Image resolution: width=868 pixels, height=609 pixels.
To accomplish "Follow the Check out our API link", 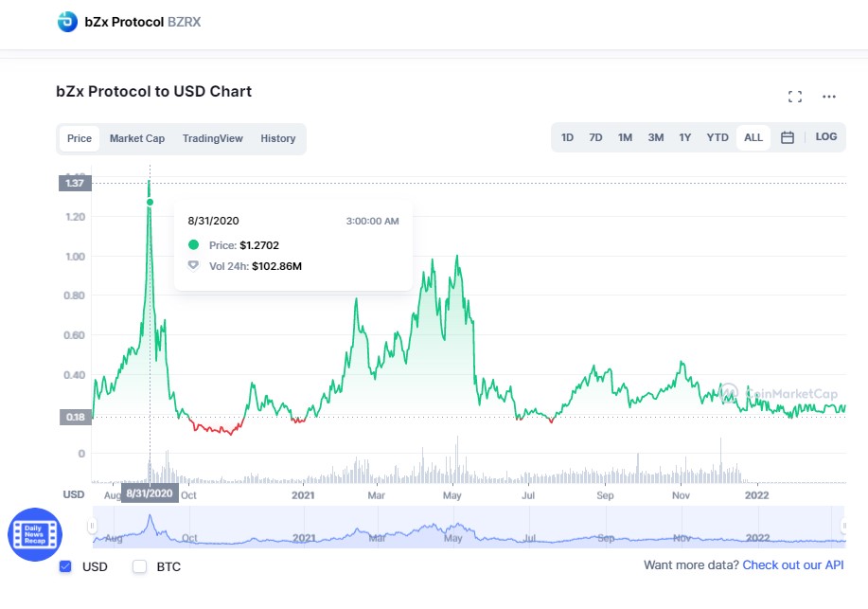I will tap(792, 565).
